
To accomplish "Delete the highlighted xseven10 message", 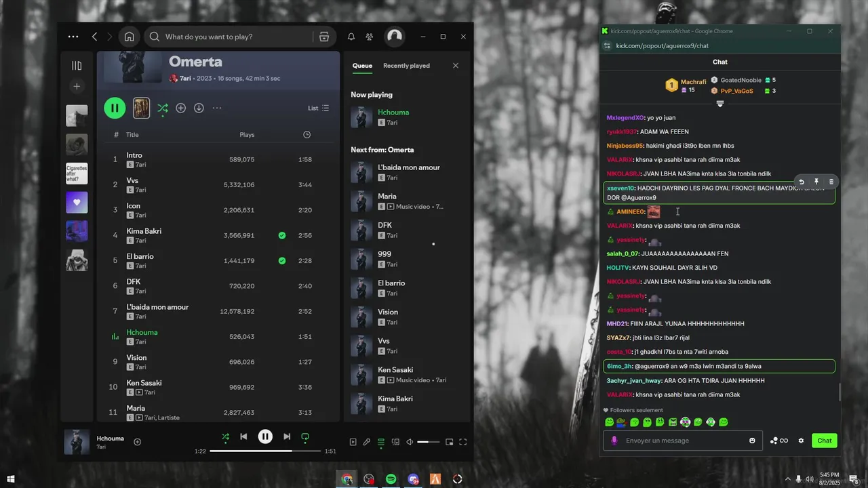I will 831,182.
